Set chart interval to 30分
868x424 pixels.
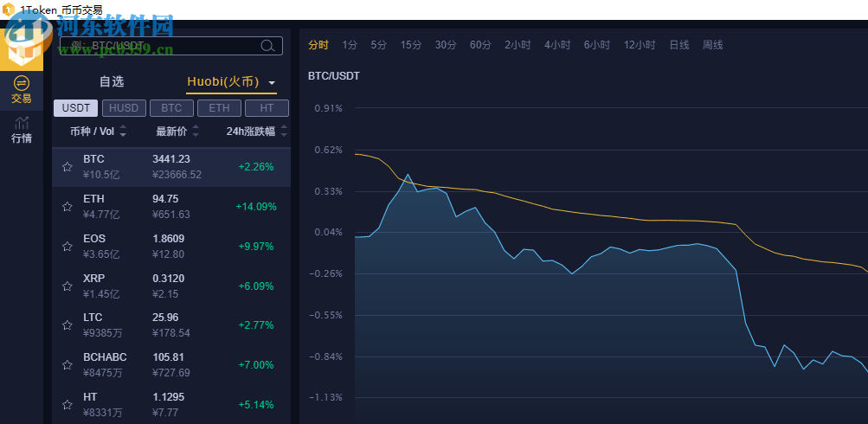446,45
